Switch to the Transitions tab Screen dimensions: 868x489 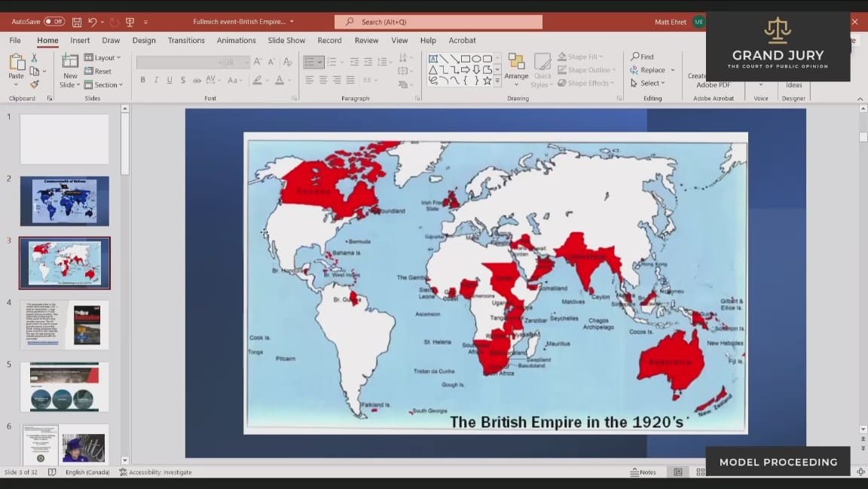coord(186,41)
